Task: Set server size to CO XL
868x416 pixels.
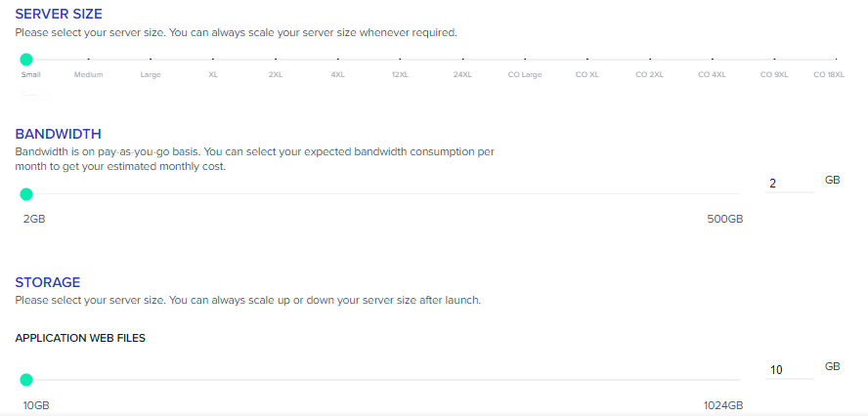Action: click(587, 74)
